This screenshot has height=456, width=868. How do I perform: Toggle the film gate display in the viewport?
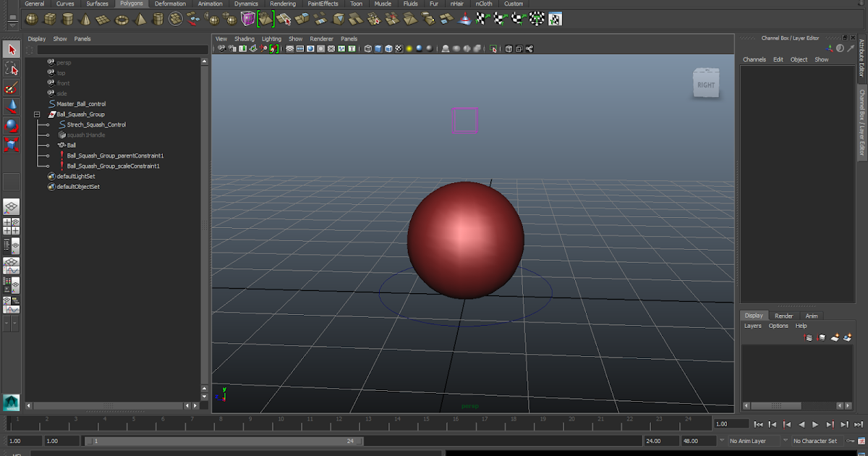(x=300, y=48)
